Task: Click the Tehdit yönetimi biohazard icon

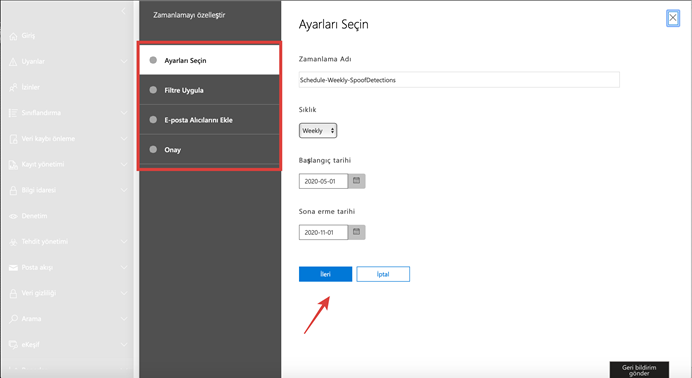Action: (x=13, y=242)
